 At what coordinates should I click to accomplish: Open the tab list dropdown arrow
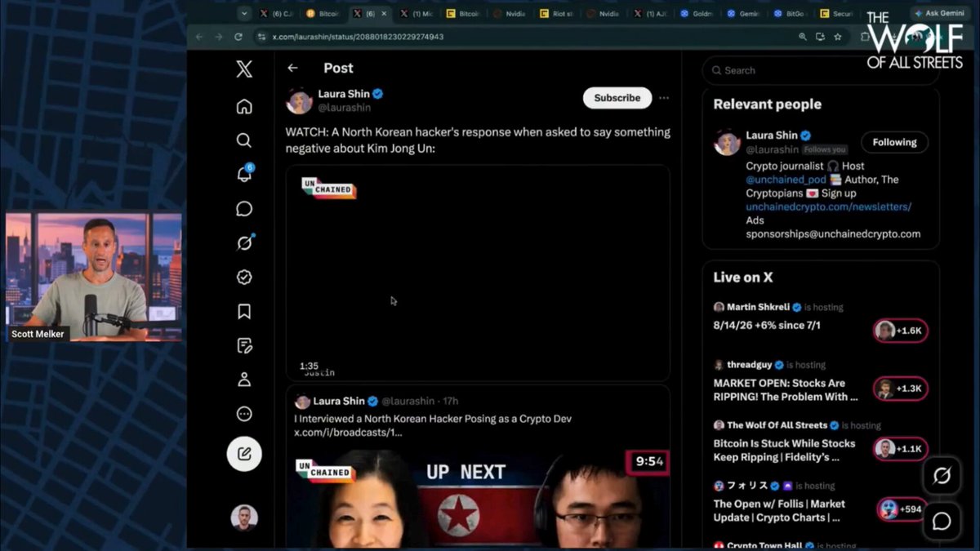[x=243, y=13]
